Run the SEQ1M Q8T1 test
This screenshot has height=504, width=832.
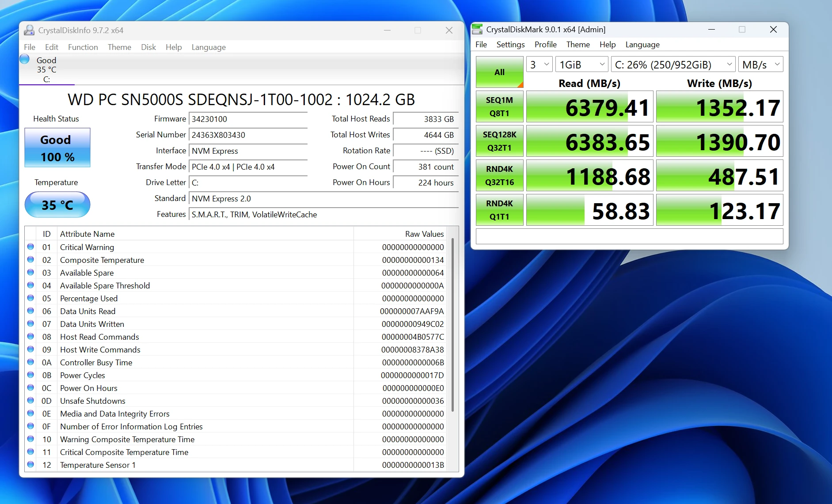coord(499,106)
